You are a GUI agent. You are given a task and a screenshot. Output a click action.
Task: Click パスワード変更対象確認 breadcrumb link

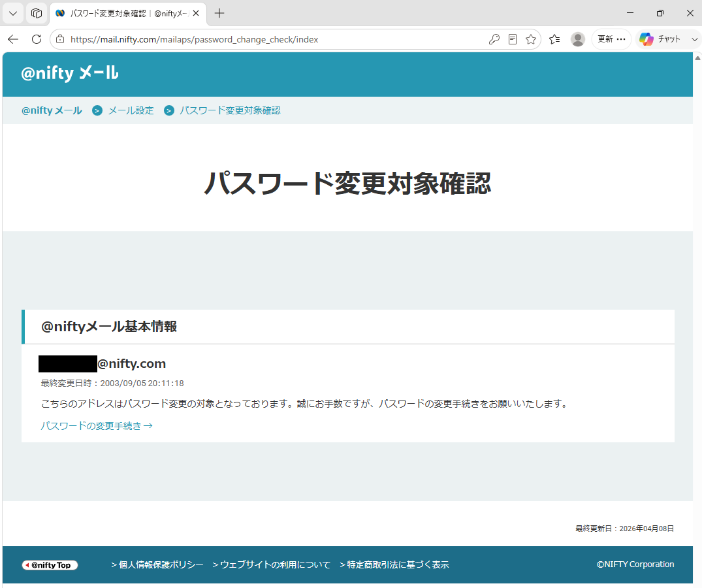(230, 110)
